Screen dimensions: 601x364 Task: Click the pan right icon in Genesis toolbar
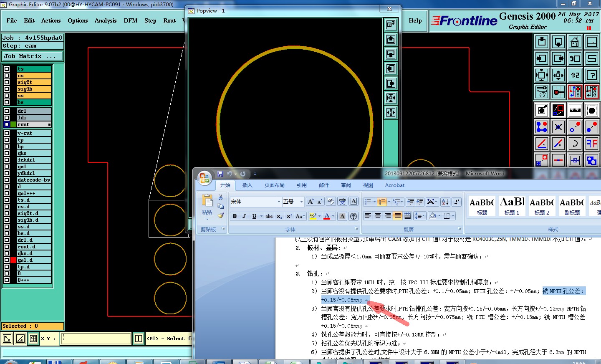click(558, 58)
